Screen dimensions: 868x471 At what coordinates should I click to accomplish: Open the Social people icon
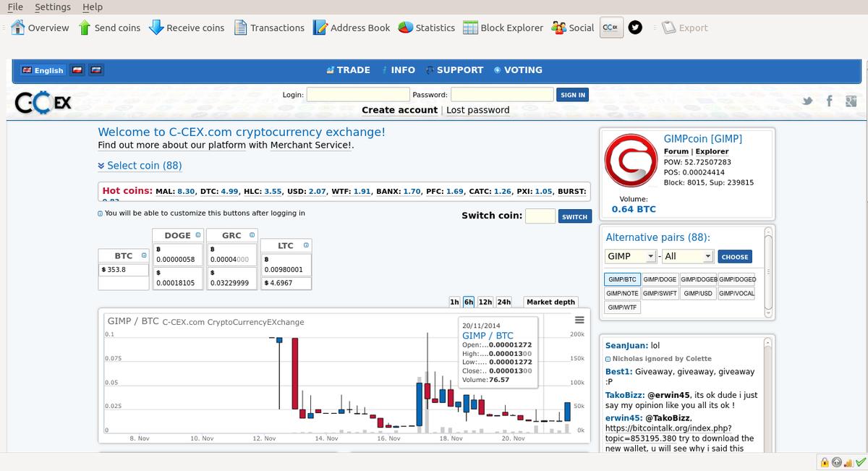point(558,27)
